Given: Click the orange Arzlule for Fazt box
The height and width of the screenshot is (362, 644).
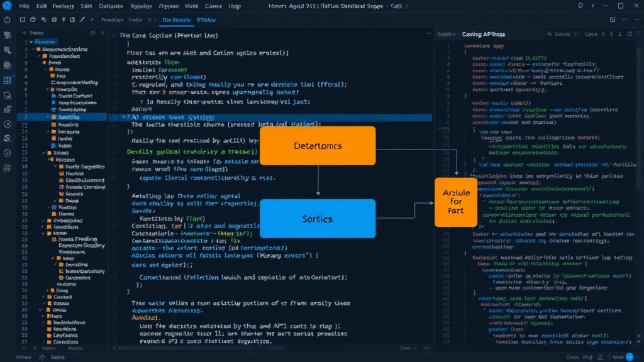Looking at the screenshot, I should (x=456, y=202).
